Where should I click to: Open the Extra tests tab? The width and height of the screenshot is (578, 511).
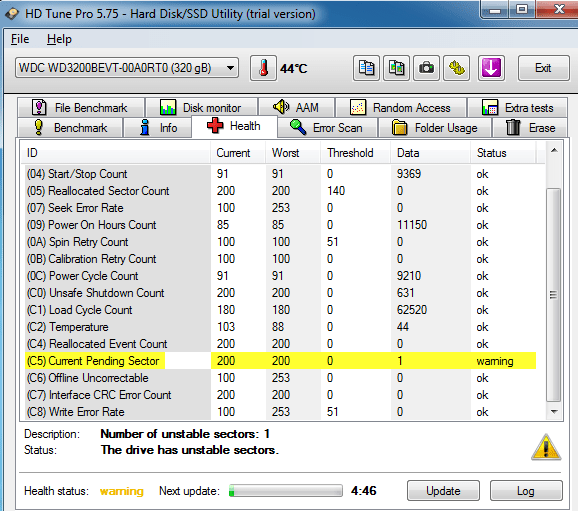tap(517, 108)
